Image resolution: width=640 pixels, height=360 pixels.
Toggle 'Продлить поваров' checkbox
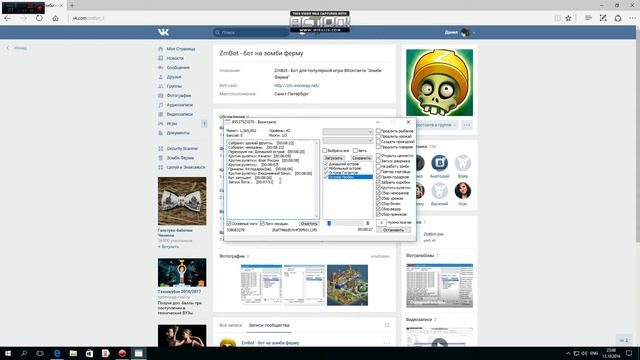[x=378, y=147]
